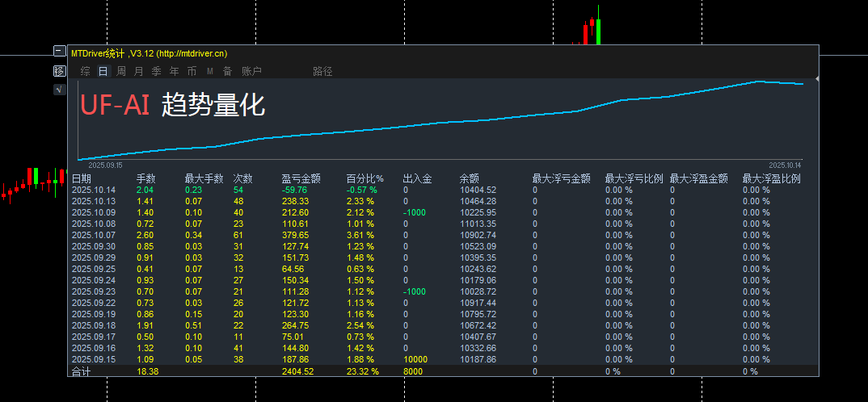
Task: Select the 年 yearly tab
Action: point(174,71)
